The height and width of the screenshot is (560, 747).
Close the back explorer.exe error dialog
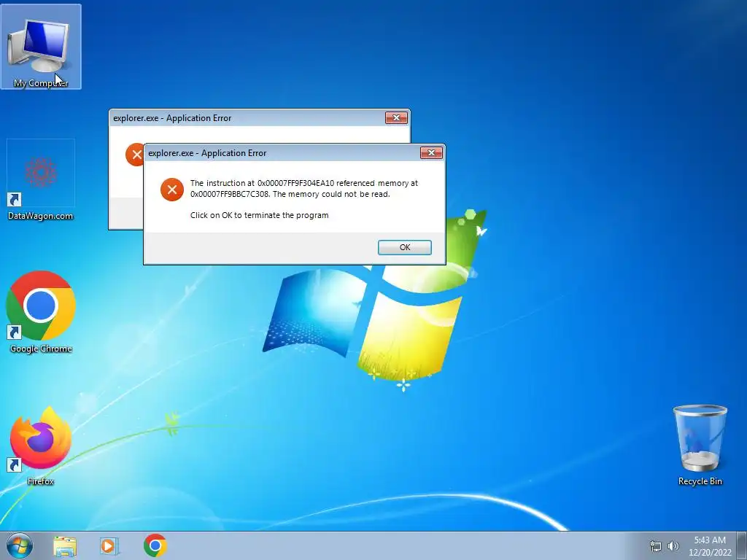396,117
